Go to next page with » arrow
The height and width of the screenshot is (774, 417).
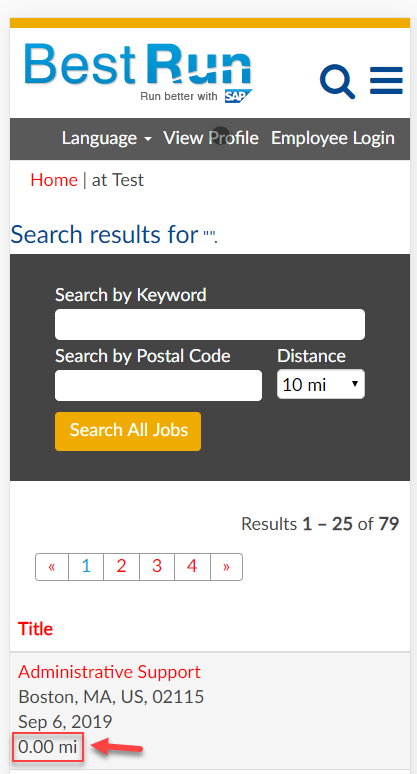click(x=227, y=567)
